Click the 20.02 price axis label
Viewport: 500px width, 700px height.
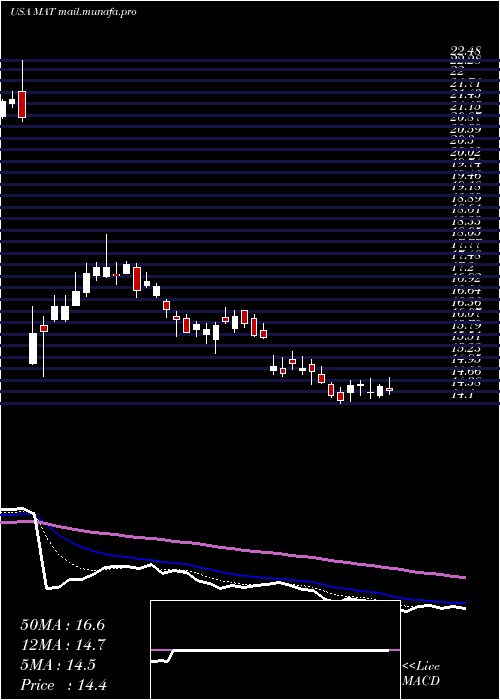pyautogui.click(x=465, y=155)
